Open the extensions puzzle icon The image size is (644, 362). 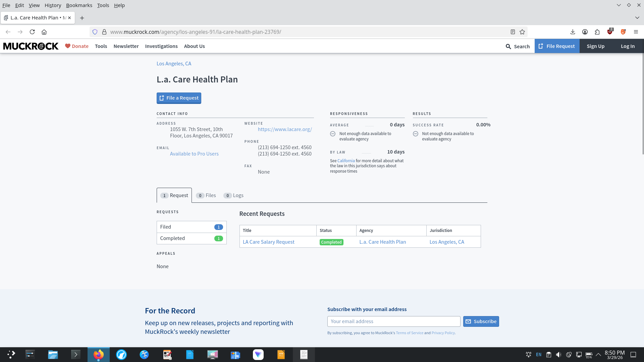[597, 32]
